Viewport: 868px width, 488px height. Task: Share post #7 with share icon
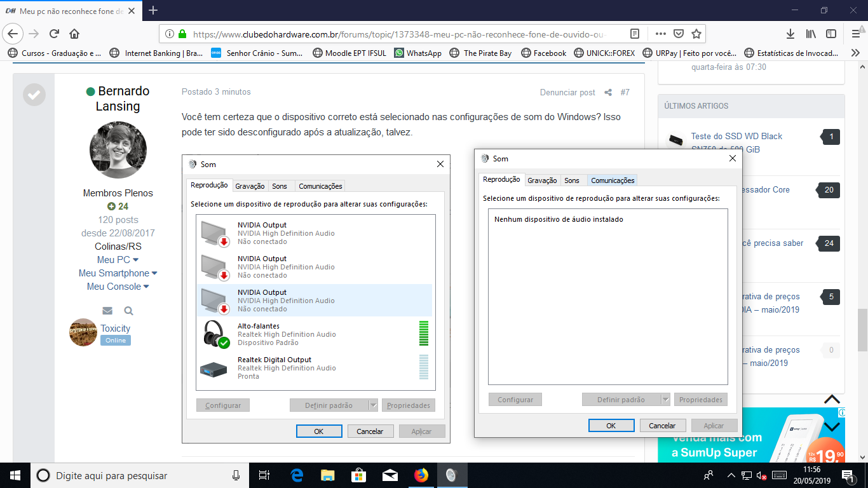point(608,93)
